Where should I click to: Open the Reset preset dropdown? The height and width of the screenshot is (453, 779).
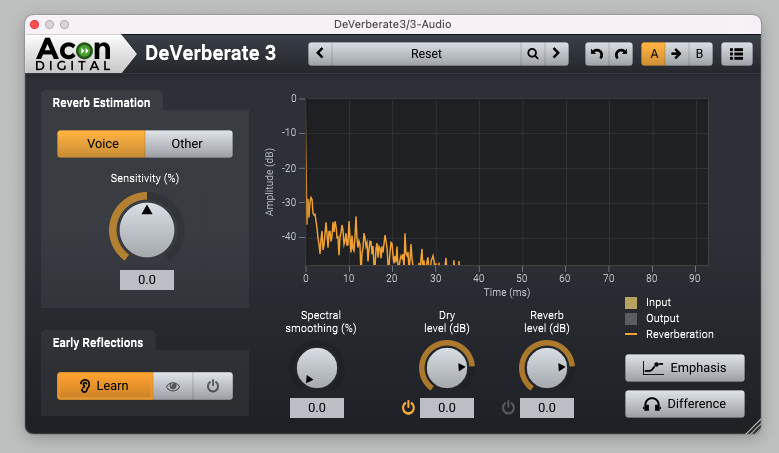click(426, 54)
